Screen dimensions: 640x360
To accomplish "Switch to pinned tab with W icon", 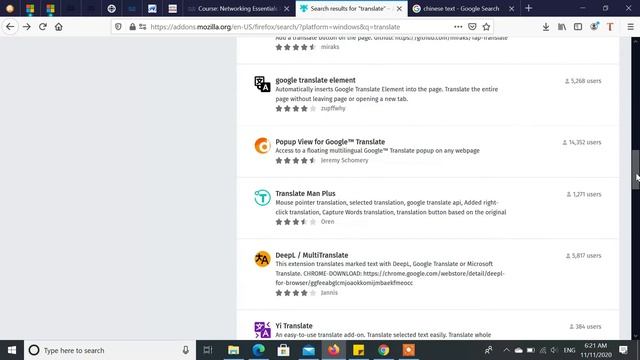I will coord(152,9).
